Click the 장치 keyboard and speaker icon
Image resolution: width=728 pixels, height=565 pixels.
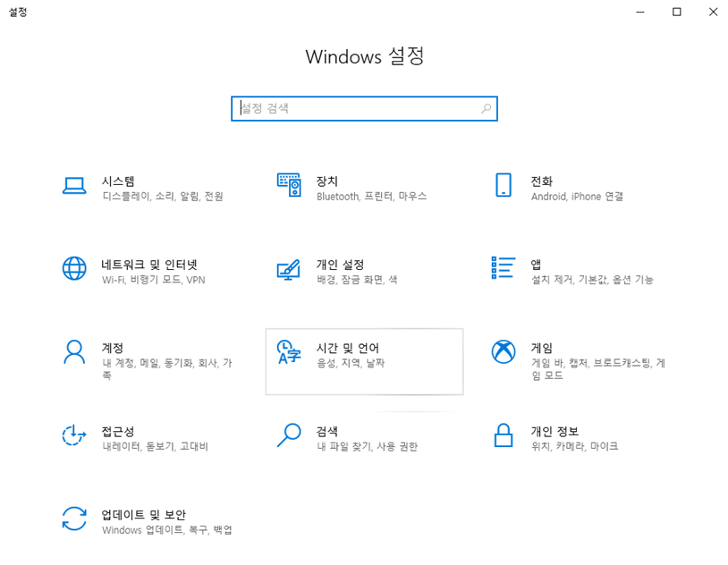pos(289,185)
